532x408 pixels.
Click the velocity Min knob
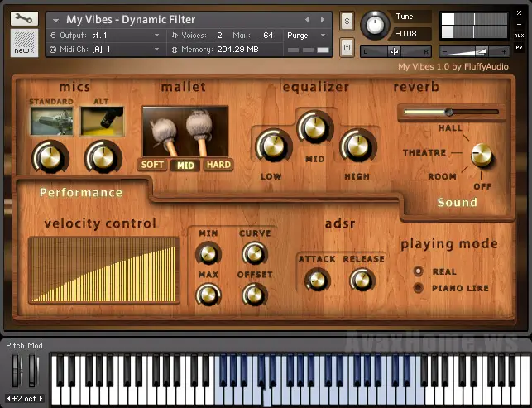point(208,253)
